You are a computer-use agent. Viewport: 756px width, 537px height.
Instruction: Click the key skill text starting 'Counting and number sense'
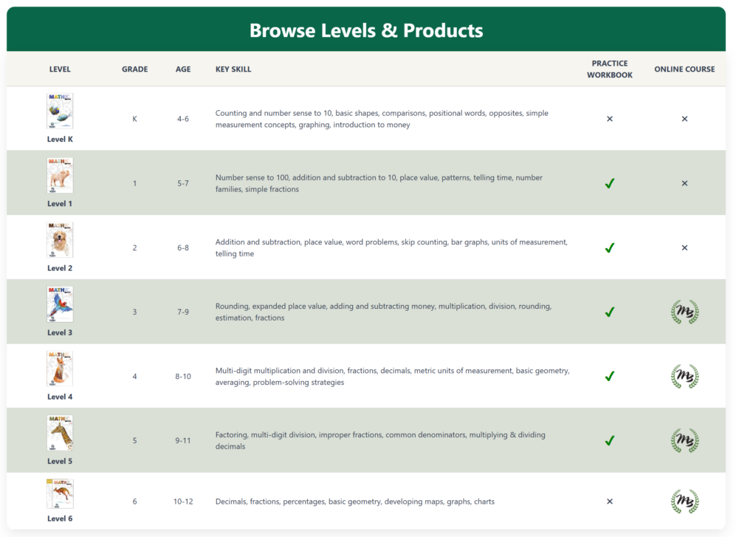point(382,119)
